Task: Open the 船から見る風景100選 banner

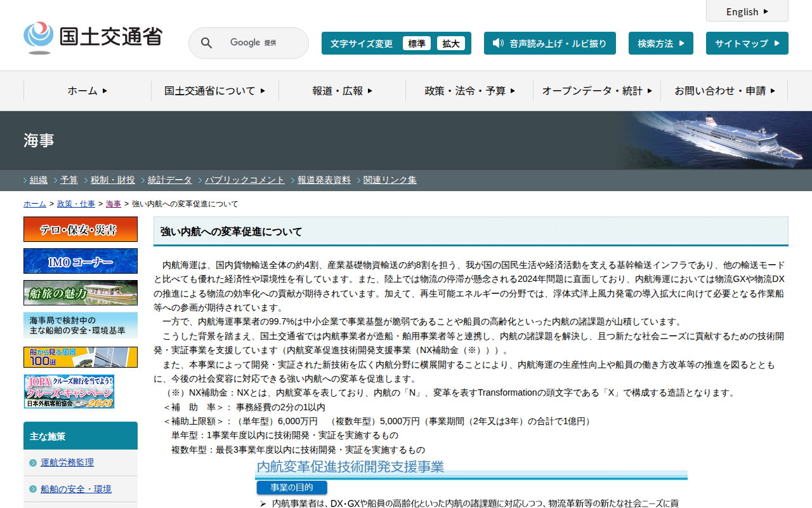Action: point(81,357)
